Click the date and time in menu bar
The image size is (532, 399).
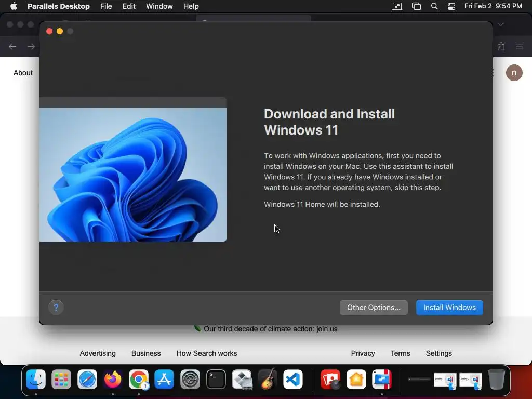pyautogui.click(x=493, y=6)
